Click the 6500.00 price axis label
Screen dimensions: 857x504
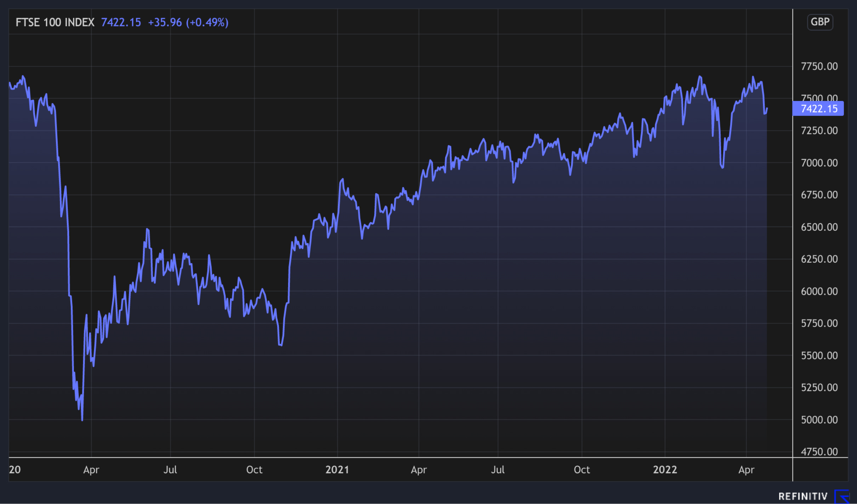pos(819,227)
